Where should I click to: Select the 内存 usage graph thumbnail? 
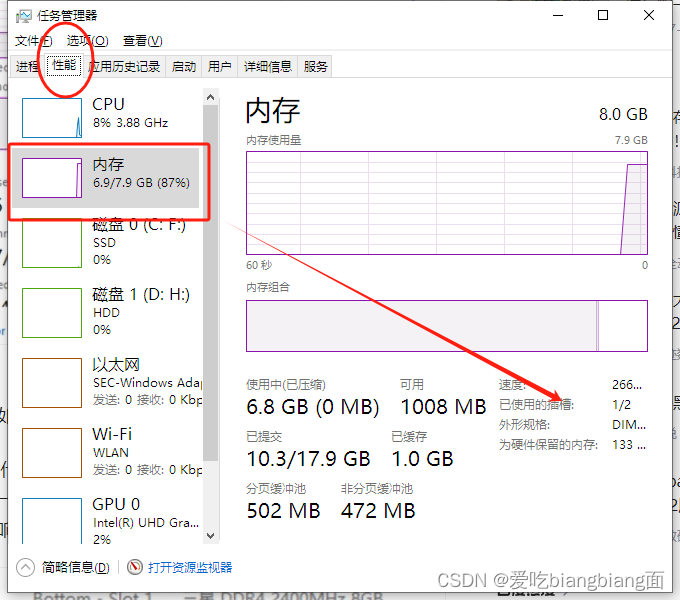[52, 178]
